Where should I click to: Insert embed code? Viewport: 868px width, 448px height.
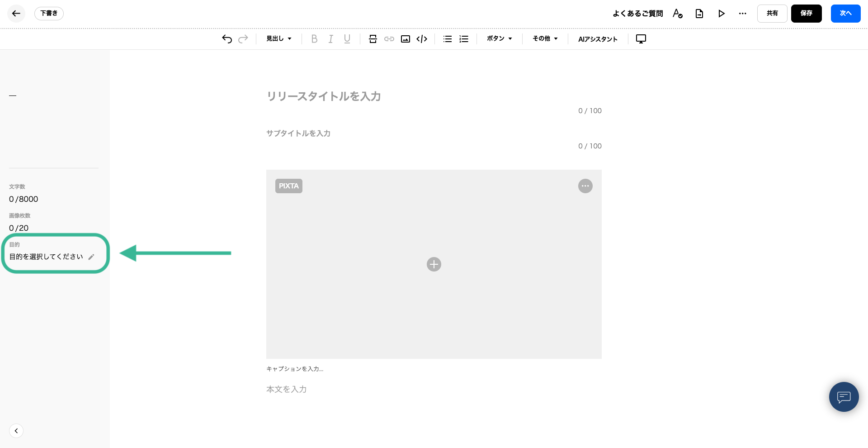coord(422,39)
